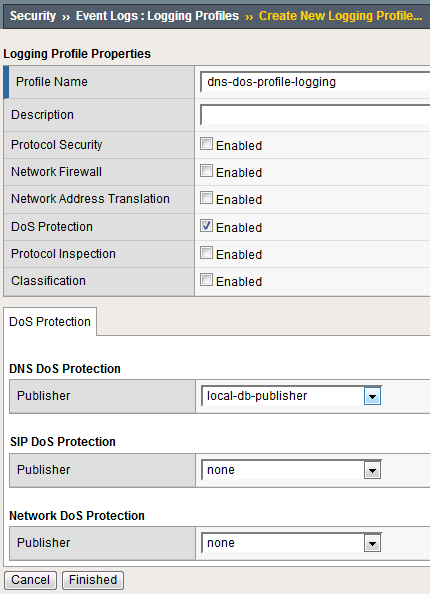Click into the Description text field
This screenshot has width=430, height=594.
(x=315, y=115)
